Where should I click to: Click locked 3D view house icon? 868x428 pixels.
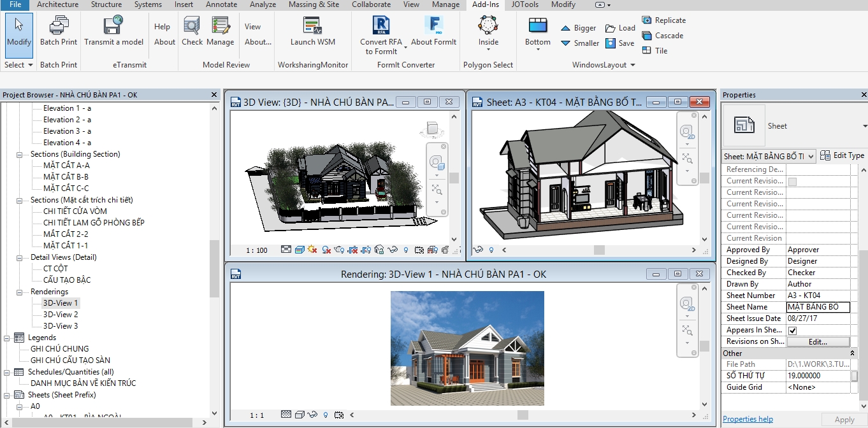[379, 250]
